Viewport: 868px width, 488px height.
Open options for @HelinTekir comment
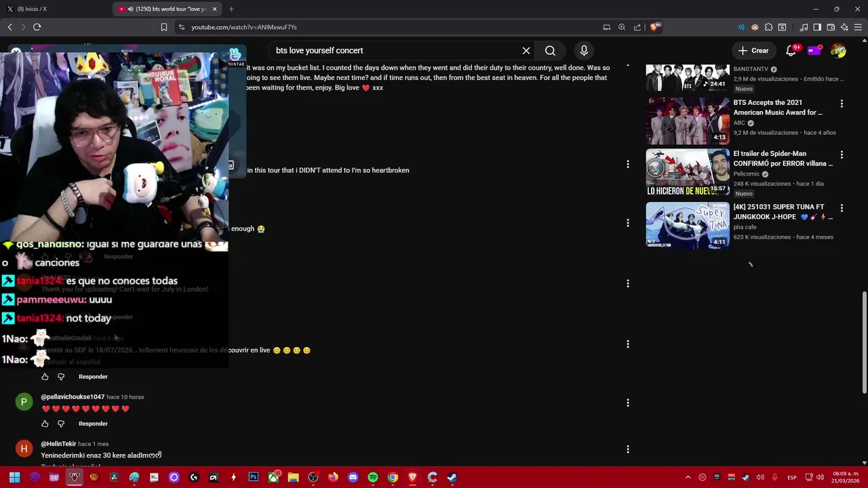coord(628,449)
